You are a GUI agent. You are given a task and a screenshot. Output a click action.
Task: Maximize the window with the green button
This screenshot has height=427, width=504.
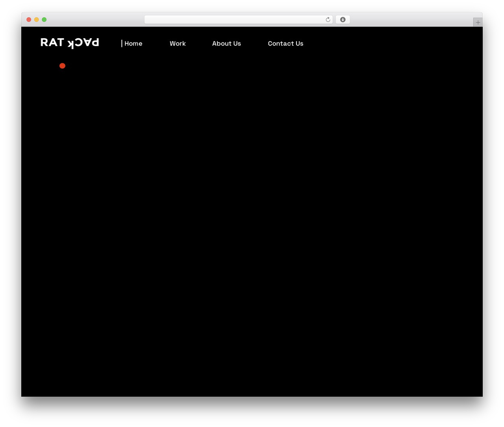44,20
